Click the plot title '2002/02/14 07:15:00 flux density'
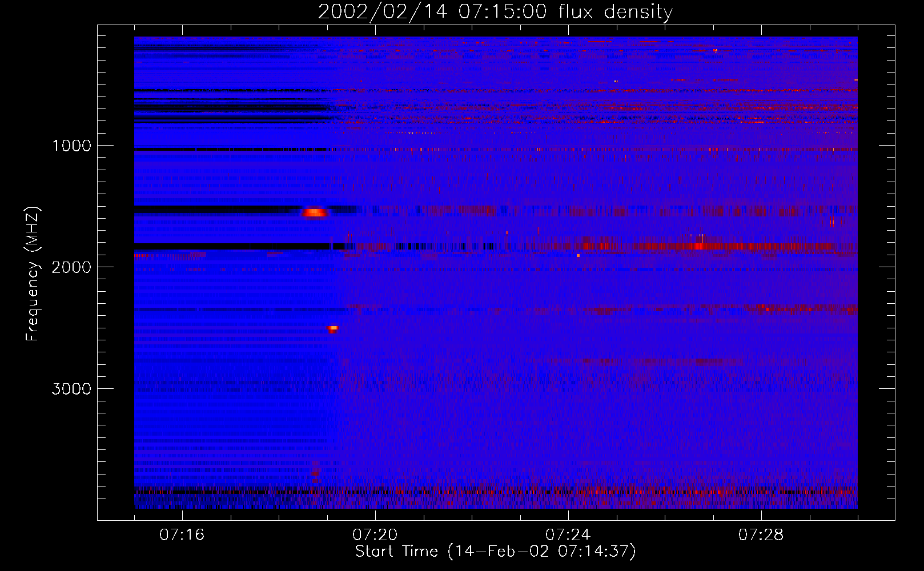 coord(495,11)
